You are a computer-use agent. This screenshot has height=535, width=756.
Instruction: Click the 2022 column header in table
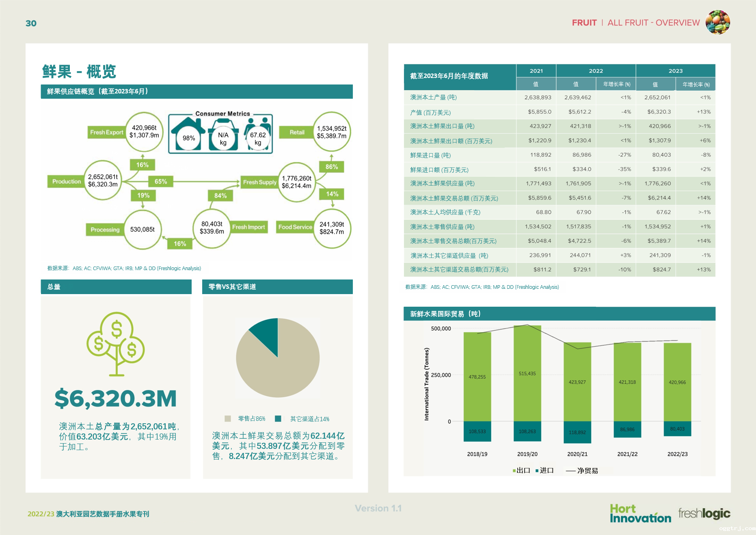[596, 71]
